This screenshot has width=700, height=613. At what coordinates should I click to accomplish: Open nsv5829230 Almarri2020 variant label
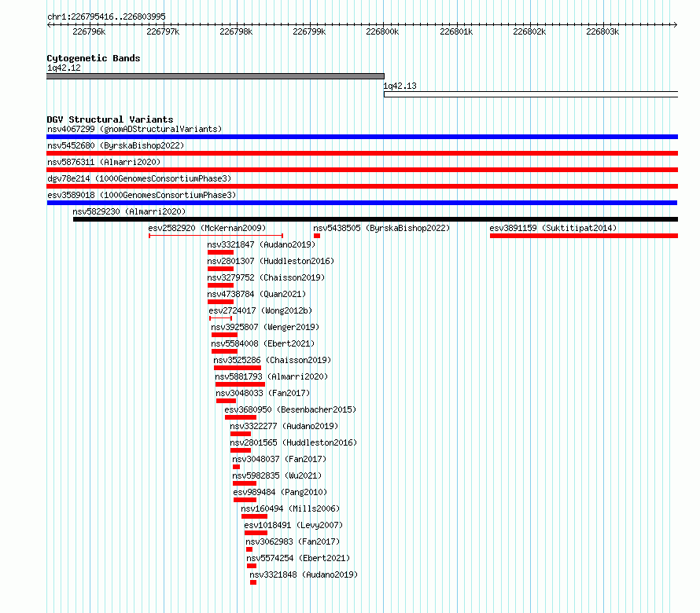click(129, 211)
